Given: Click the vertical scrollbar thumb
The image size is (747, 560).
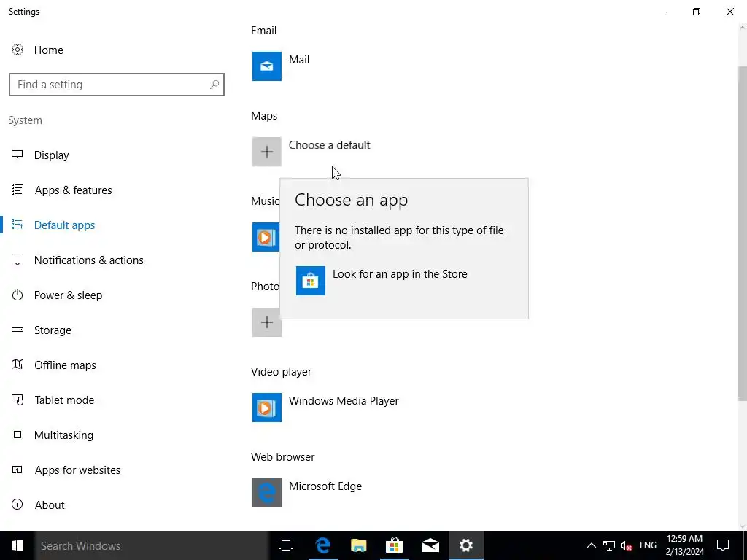Looking at the screenshot, I should pos(742,233).
